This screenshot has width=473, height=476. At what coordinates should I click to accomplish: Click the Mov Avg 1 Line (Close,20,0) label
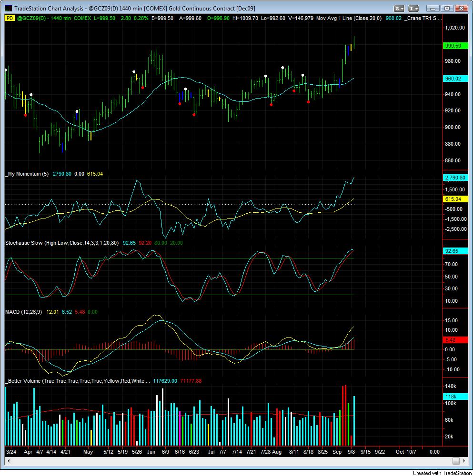[x=349, y=18]
